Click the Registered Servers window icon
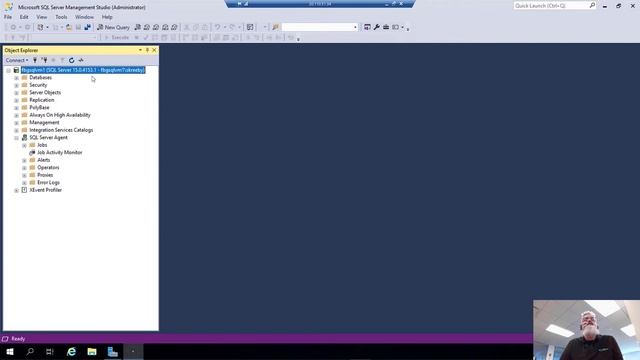Screen dimensions: 640x360 click(367, 27)
